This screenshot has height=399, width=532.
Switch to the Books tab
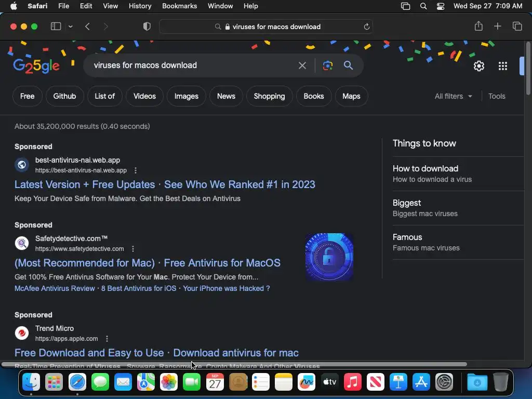(x=313, y=96)
